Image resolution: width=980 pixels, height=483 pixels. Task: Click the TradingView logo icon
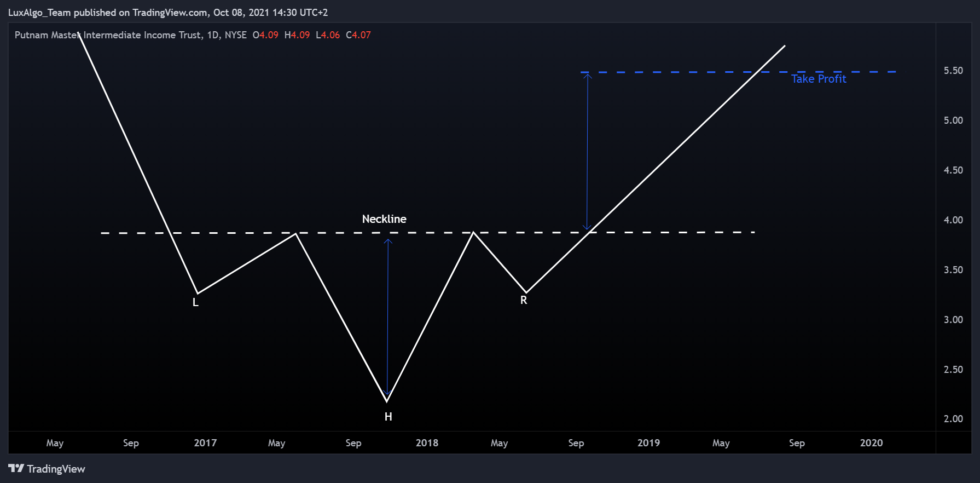tap(16, 468)
